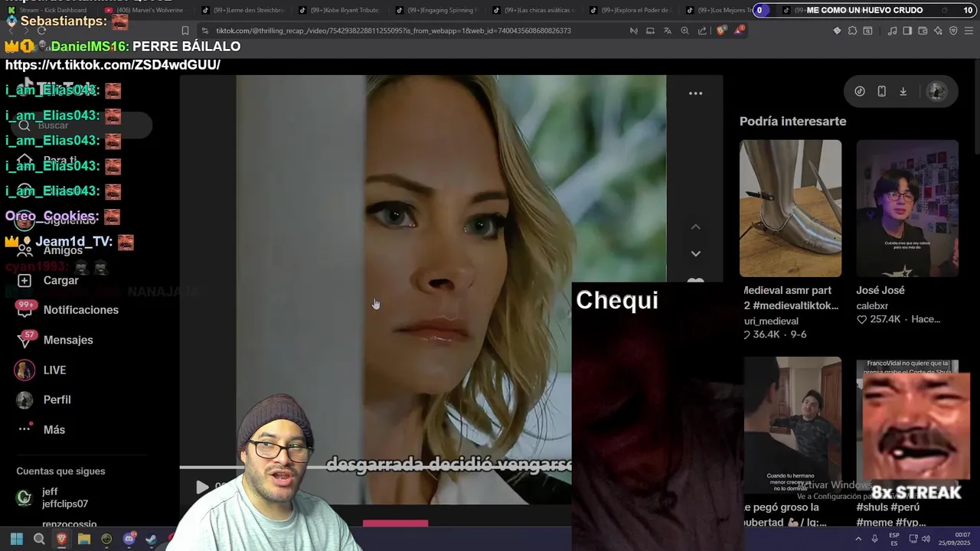Play the TikTok video
The height and width of the screenshot is (551, 980).
202,487
